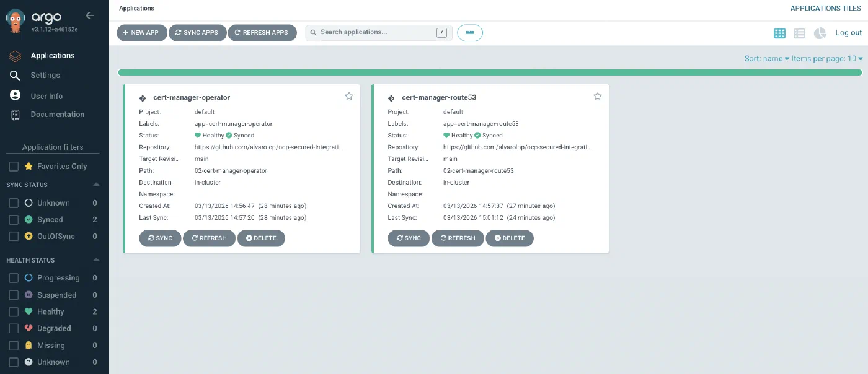The height and width of the screenshot is (374, 868).
Task: Click the Documentation book icon
Action: point(15,115)
